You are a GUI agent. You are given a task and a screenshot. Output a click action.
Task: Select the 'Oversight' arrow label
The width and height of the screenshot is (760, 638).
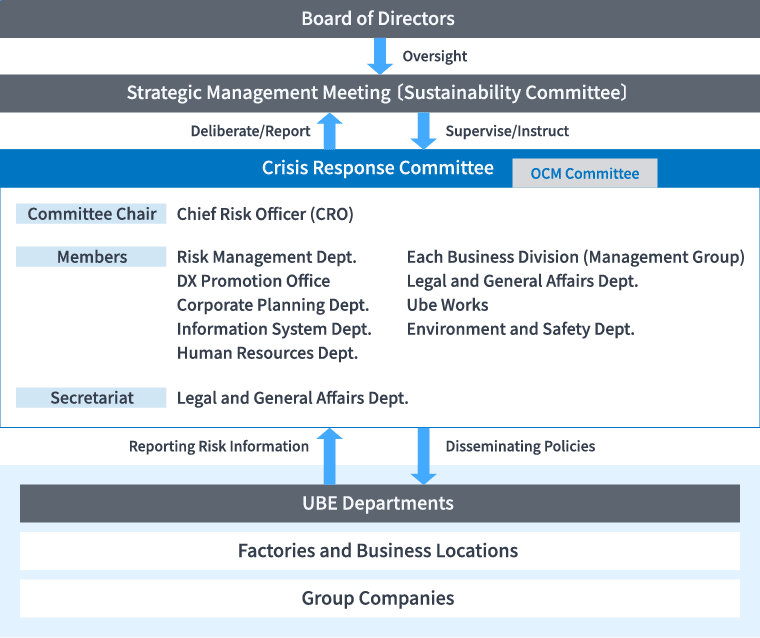(435, 56)
